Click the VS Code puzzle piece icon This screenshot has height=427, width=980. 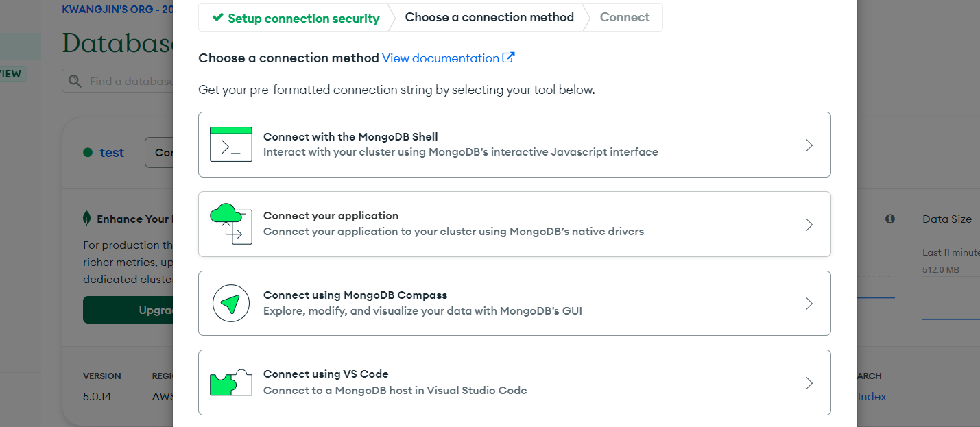(x=230, y=382)
